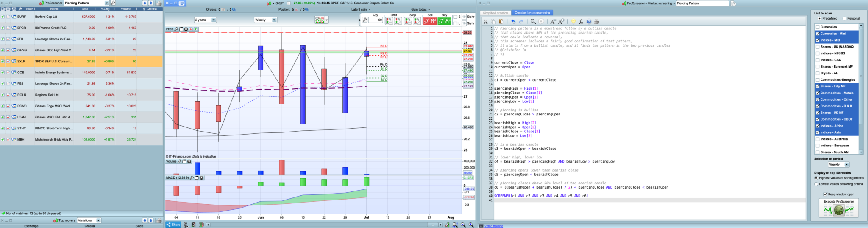
Task: Click the Share button below the chart
Action: click(173, 225)
